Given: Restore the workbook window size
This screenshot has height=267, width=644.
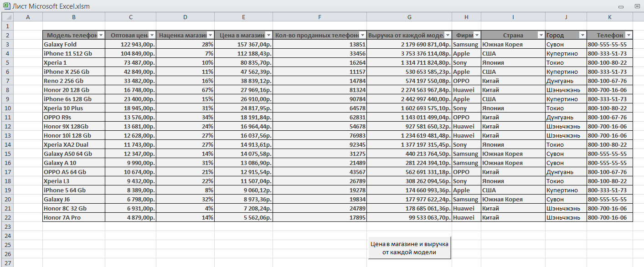Looking at the screenshot, I should click(x=637, y=6).
